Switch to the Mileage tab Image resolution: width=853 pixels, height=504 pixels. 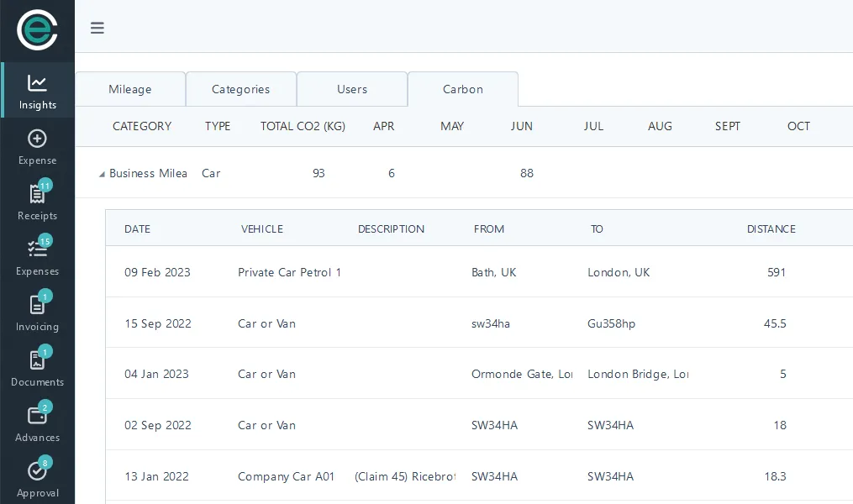pos(130,89)
